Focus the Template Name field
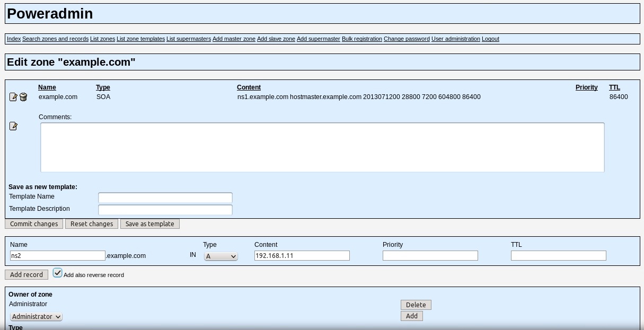 click(x=165, y=198)
